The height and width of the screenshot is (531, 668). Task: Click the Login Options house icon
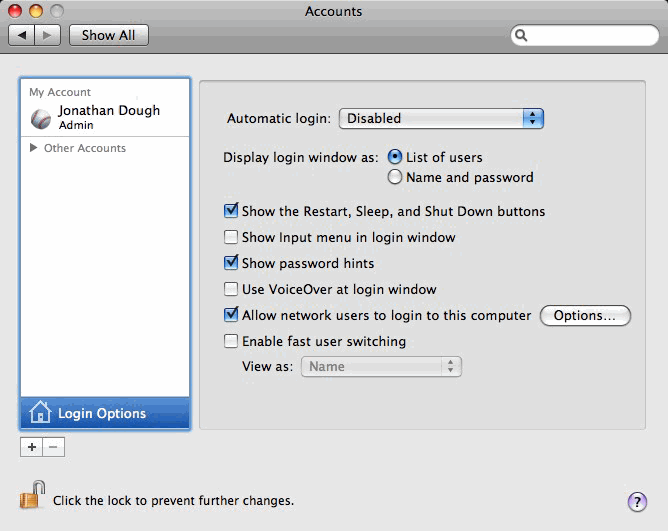tap(40, 412)
